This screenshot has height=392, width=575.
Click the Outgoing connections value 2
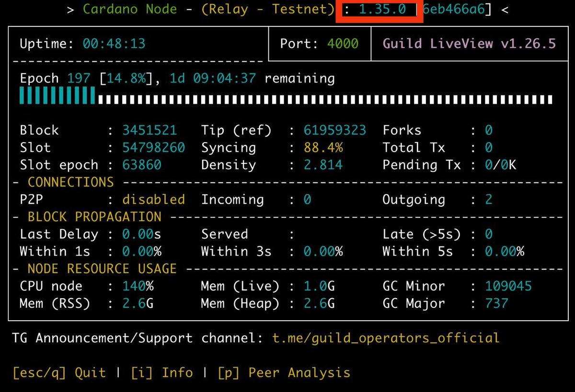[489, 199]
